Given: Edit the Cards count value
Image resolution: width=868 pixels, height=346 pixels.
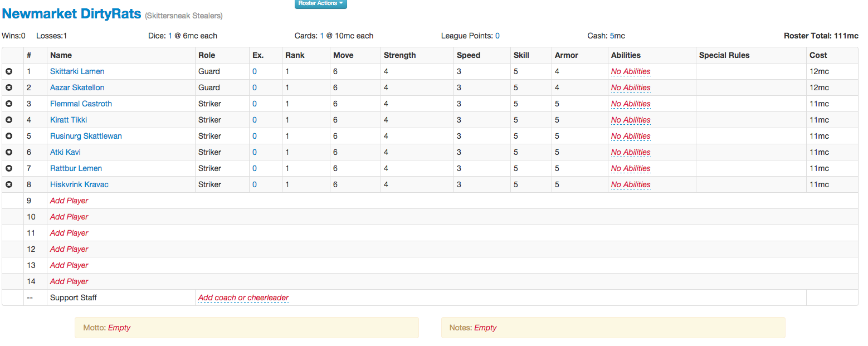Looking at the screenshot, I should (322, 36).
